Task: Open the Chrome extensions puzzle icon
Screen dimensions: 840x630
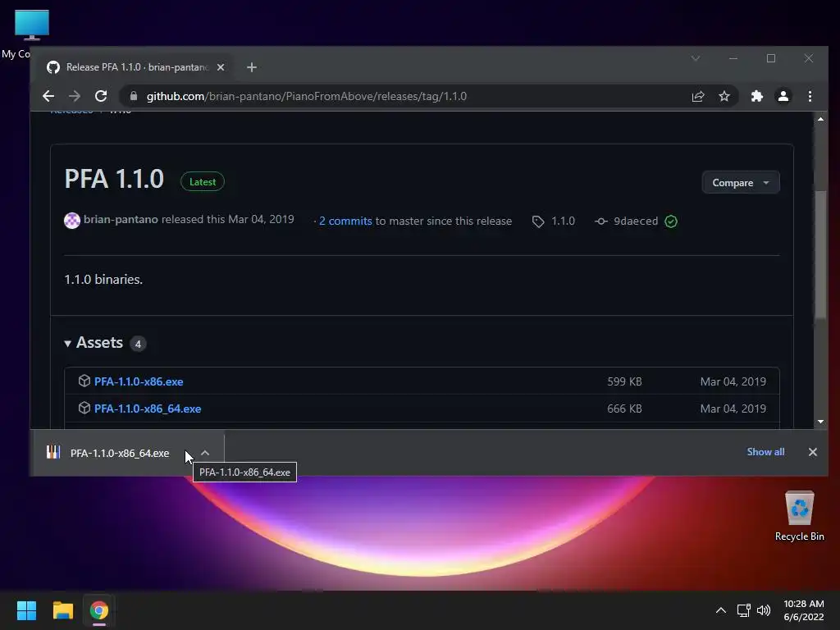Action: coord(756,97)
